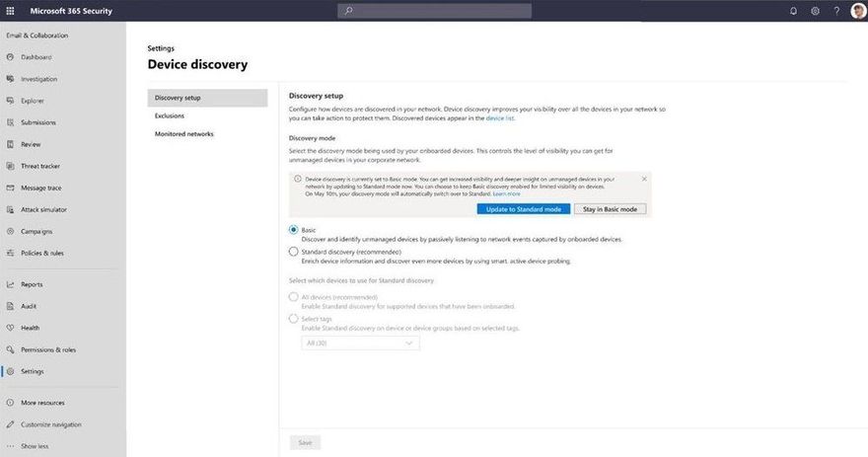Select the Basic discovery mode radio button
This screenshot has height=457, width=868.
pos(293,229)
